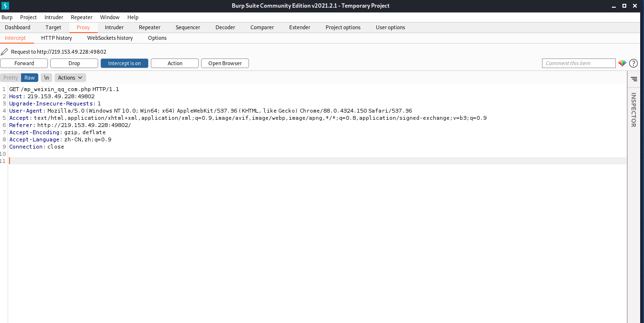Open the rainbow highlight color picker
Screen dimensions: 644x323
coord(622,63)
